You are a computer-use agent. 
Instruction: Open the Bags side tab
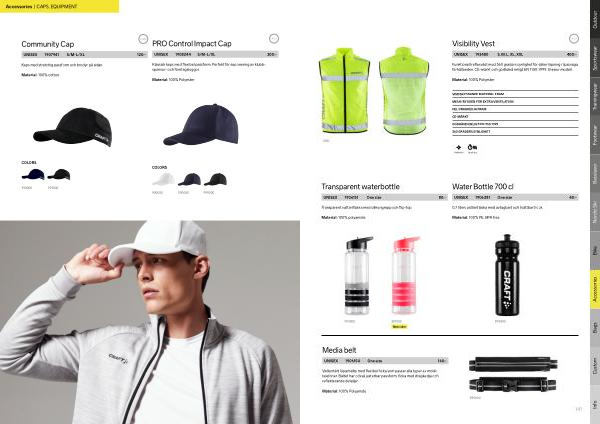595,328
